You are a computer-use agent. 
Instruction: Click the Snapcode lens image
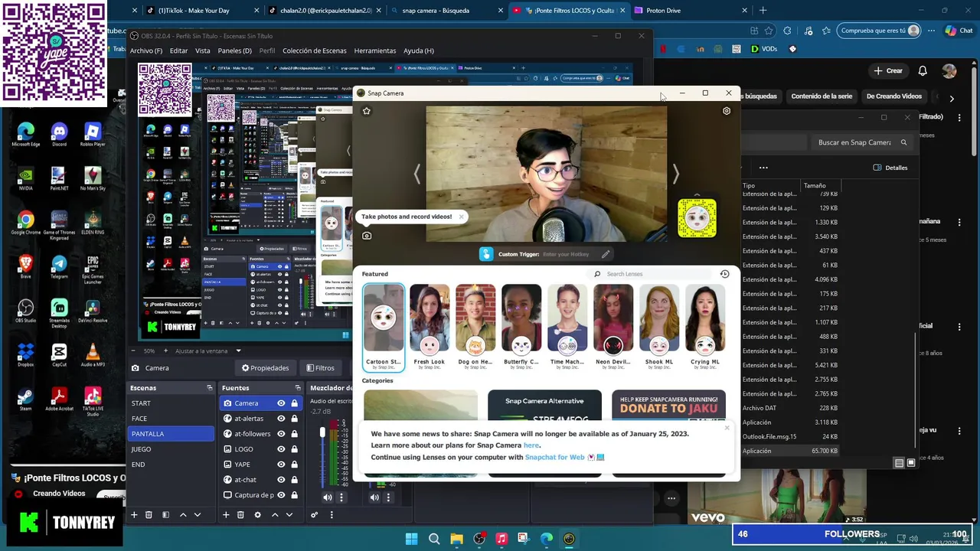(697, 218)
